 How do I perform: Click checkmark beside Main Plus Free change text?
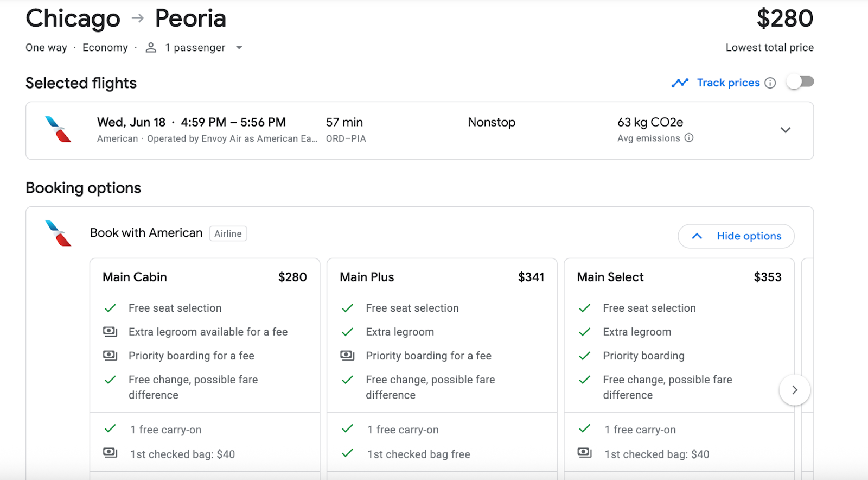347,380
